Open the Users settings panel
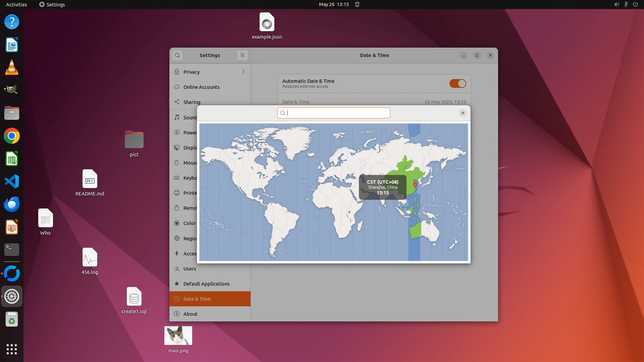 point(190,269)
